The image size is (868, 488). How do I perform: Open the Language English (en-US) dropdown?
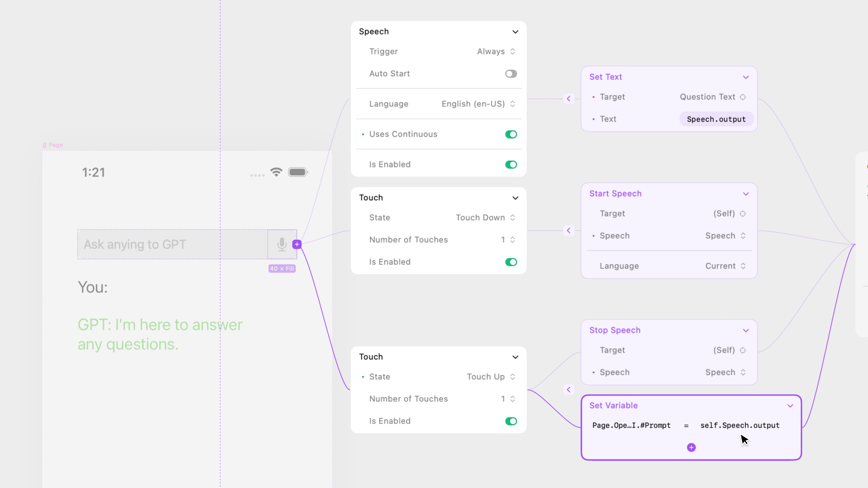point(479,104)
